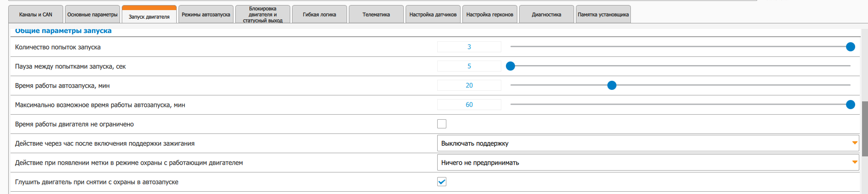
Task: Click the vertical scrollbar thumb
Action: [865, 128]
